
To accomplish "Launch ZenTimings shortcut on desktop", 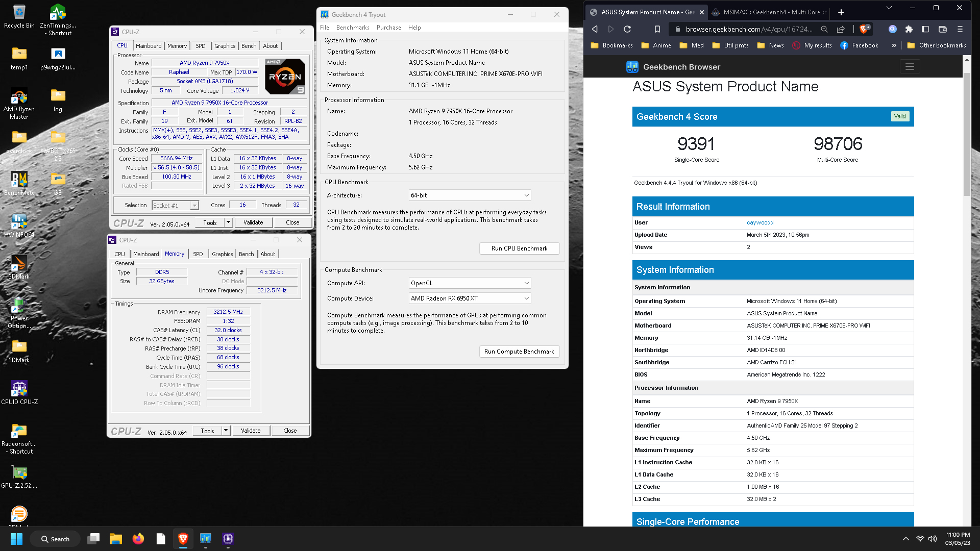I will click(x=58, y=20).
